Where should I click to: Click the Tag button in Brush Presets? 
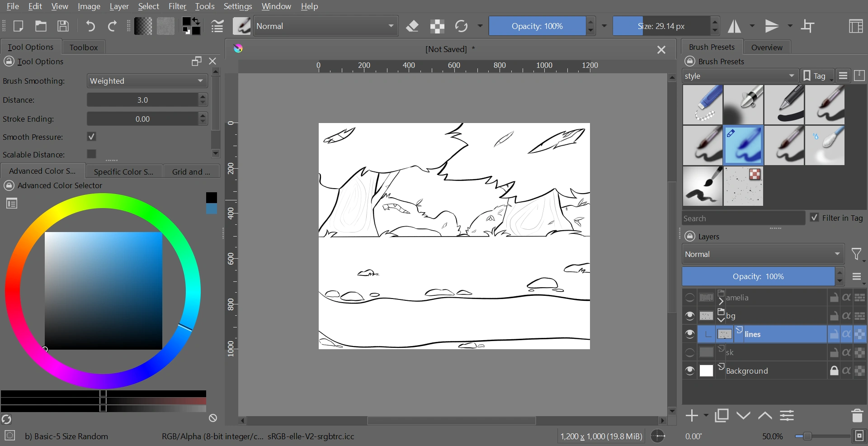[x=816, y=76]
